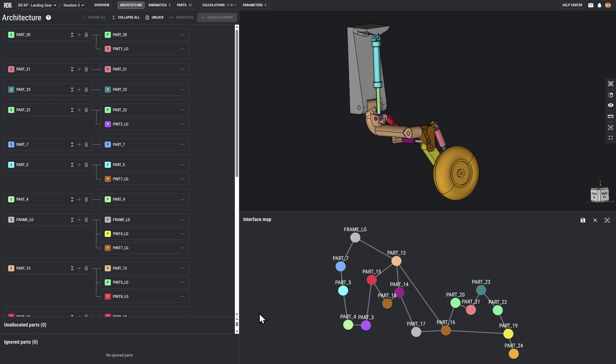Recenter the interface map view
Image resolution: width=616 pixels, height=364 pixels.
pyautogui.click(x=607, y=220)
